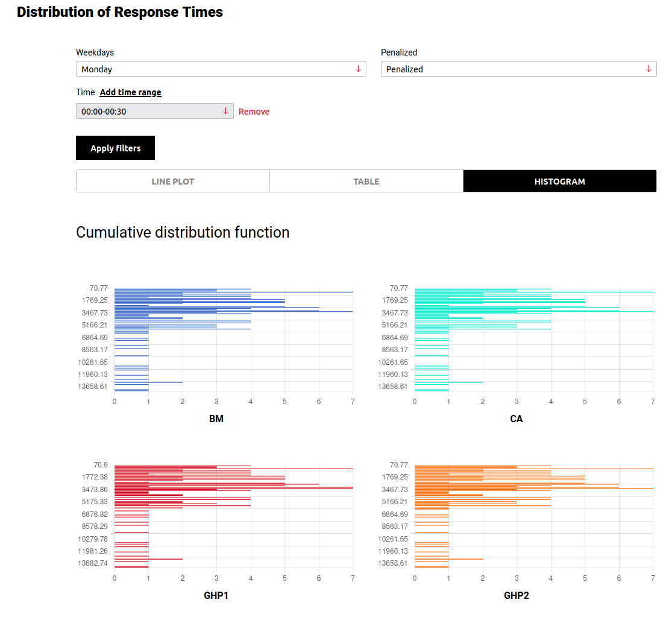Click the Cumulative distribution function heading
The width and height of the screenshot is (672, 620).
[183, 232]
